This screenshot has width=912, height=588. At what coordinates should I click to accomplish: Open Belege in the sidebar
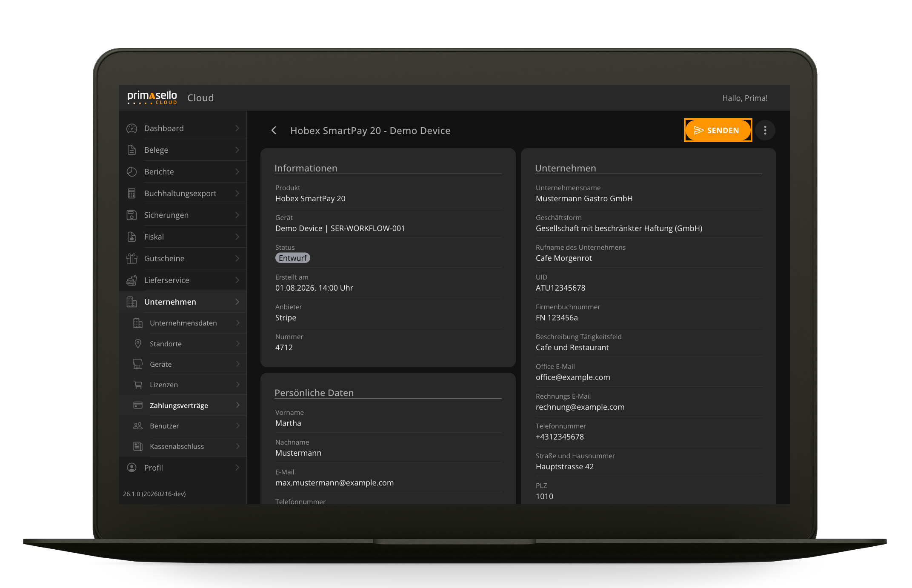(x=183, y=150)
